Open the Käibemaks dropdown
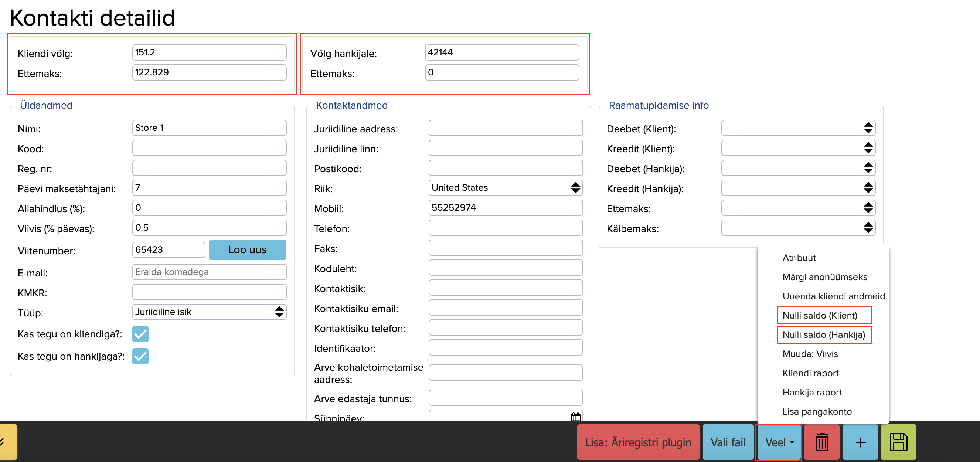This screenshot has width=980, height=462. (798, 228)
